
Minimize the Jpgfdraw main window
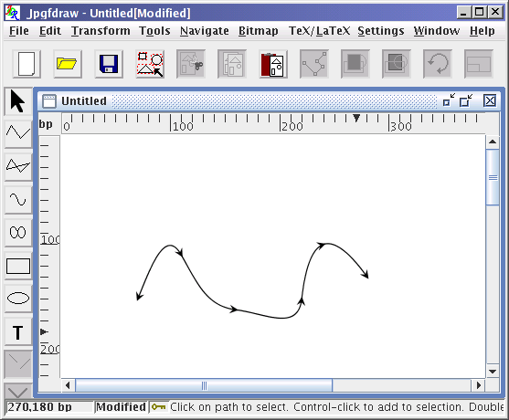(x=463, y=12)
